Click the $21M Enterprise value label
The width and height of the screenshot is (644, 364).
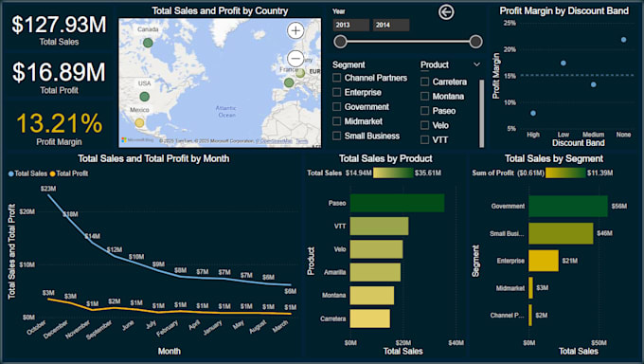[x=570, y=261]
